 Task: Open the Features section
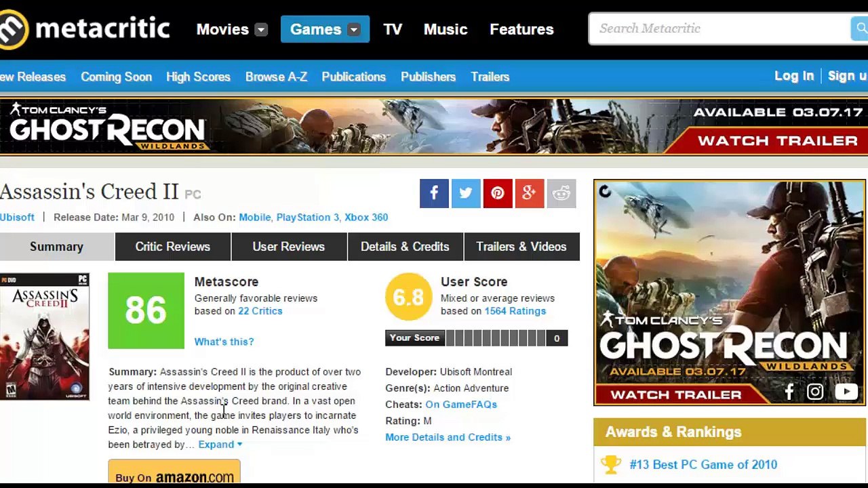(x=521, y=29)
